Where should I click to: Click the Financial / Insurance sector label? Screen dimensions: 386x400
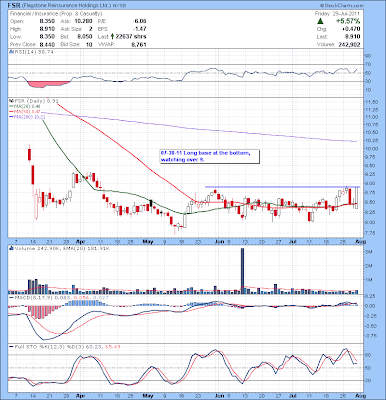[56, 14]
